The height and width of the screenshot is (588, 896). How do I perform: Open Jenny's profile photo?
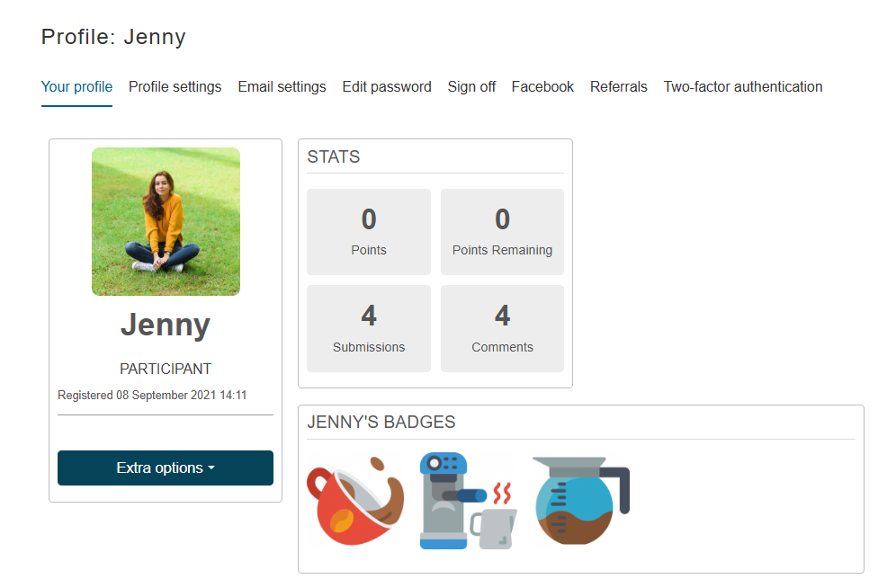click(166, 221)
